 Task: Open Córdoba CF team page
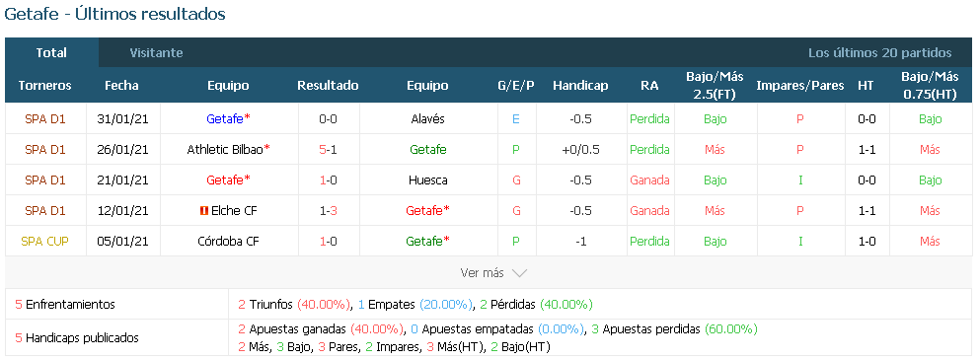pos(228,242)
